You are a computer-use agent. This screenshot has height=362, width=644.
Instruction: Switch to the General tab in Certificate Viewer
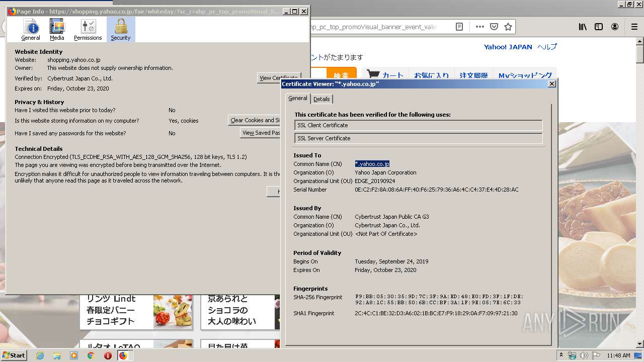point(298,99)
